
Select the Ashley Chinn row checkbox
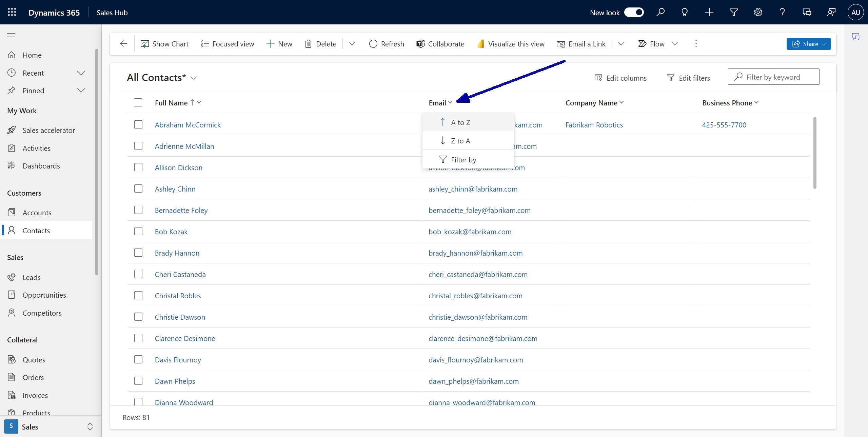pyautogui.click(x=138, y=188)
